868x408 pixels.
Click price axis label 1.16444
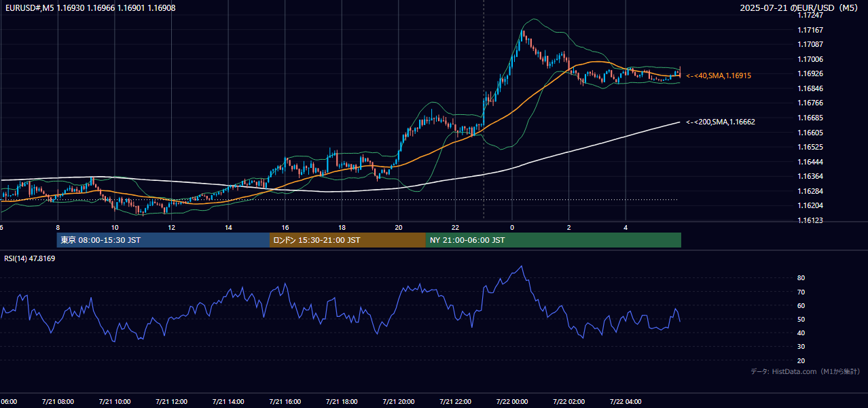coord(810,162)
